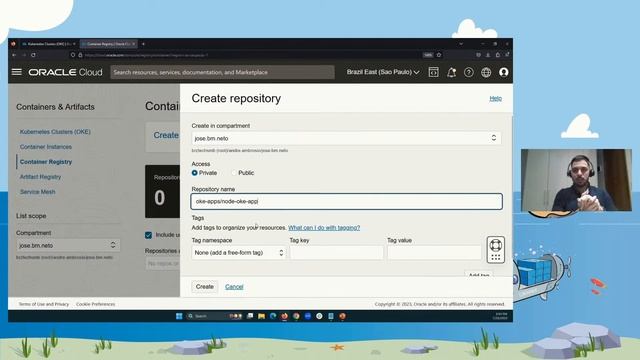Viewport: 640px width, 360px height.
Task: Open the Tag namespace dropdown
Action: pos(238,253)
